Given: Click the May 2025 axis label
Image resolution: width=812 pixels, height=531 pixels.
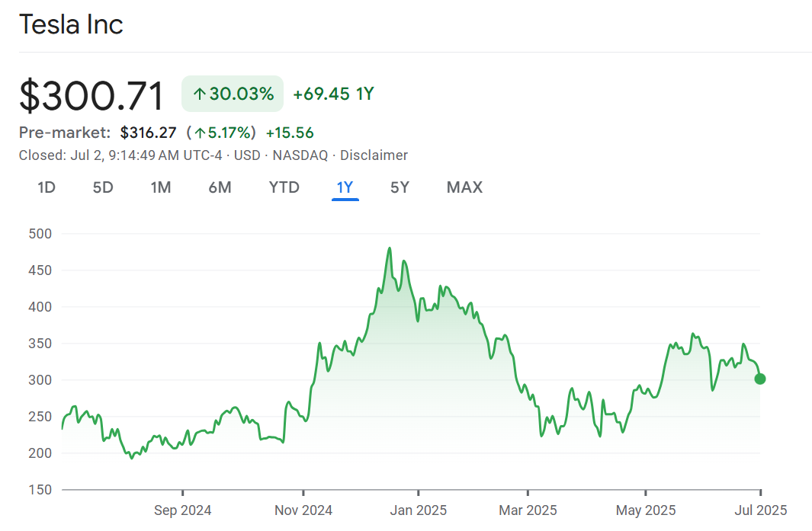Looking at the screenshot, I should pyautogui.click(x=646, y=510).
